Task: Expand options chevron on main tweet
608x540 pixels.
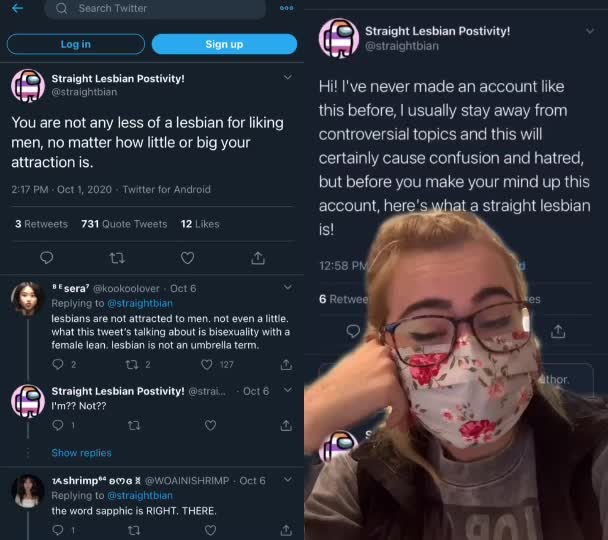Action: tap(287, 78)
